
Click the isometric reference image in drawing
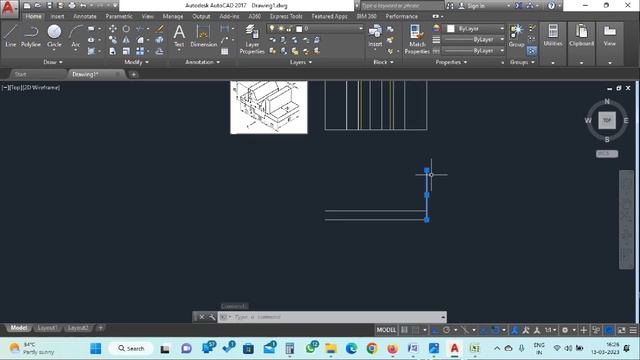(269, 107)
